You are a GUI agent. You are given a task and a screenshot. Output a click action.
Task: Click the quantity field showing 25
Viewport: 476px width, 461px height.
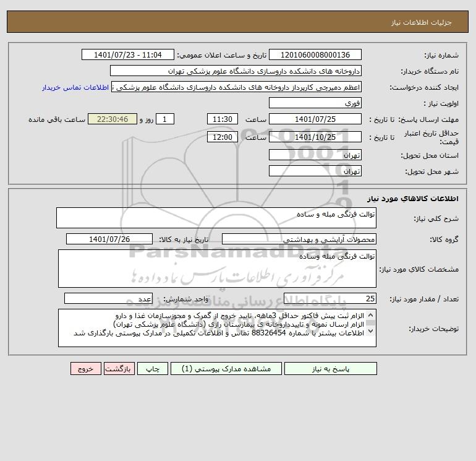[x=330, y=298]
